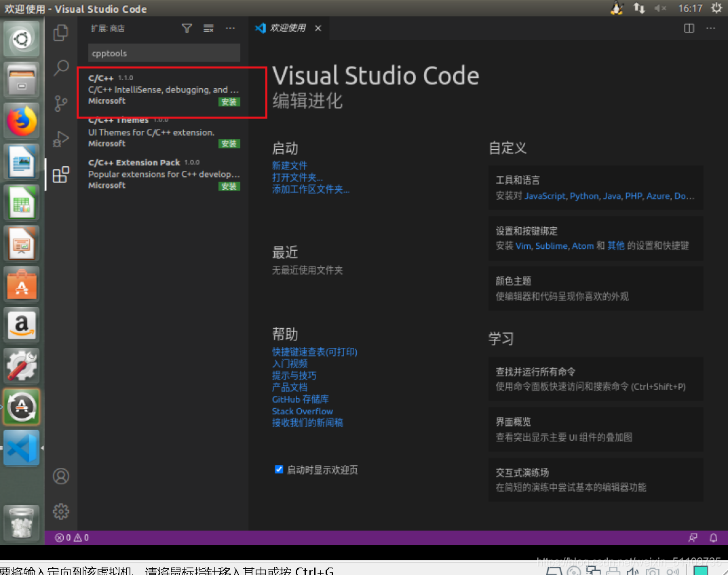Install Vim keybindings link
The image size is (728, 575).
[523, 246]
